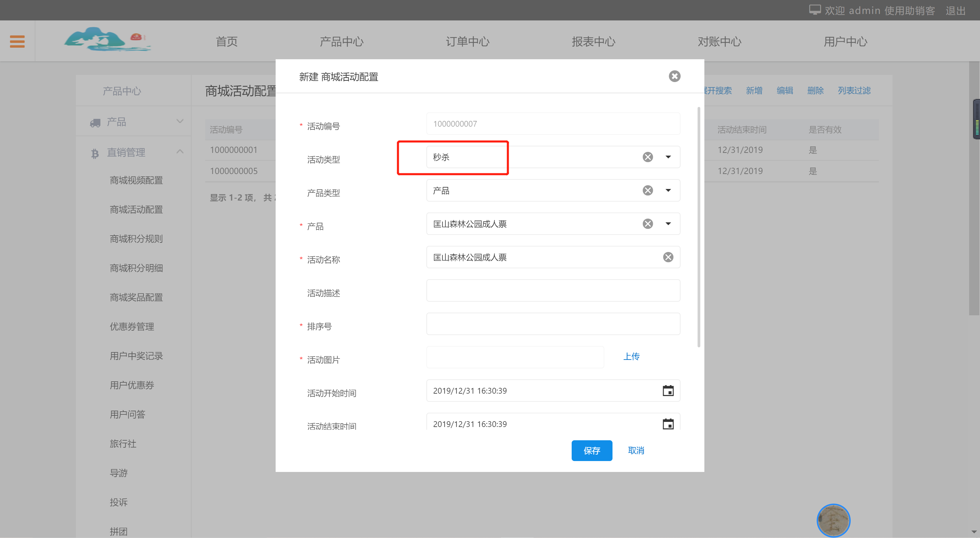Open calendar for 活动开始时间
Screen dimensions: 980x538
pos(668,391)
